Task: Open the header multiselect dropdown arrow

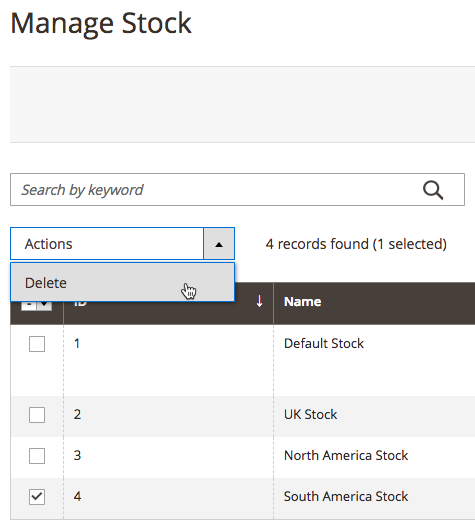Action: click(44, 305)
